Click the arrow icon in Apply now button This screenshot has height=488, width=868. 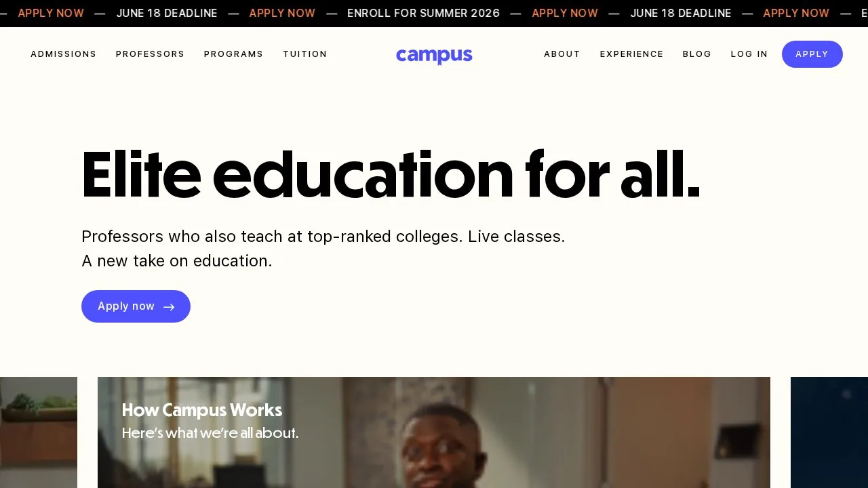[169, 307]
